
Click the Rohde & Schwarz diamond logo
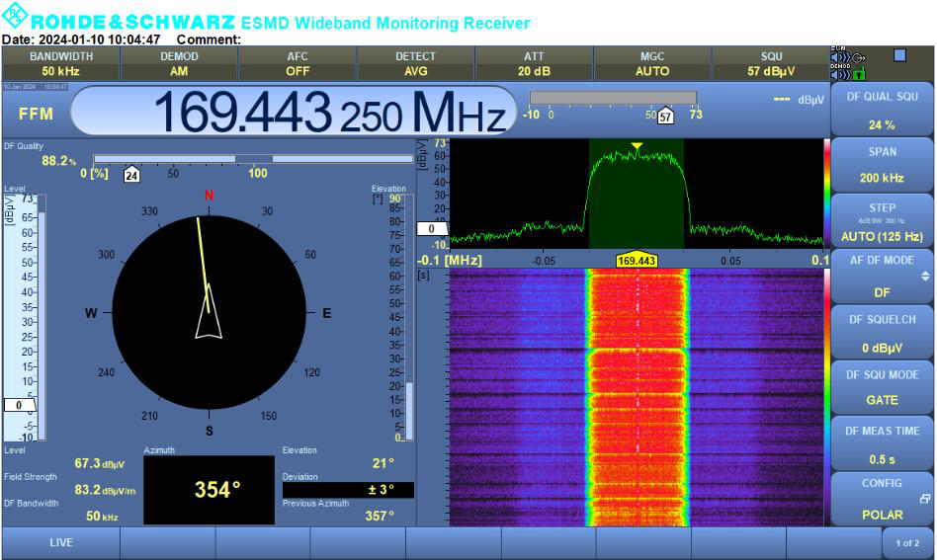(15, 15)
